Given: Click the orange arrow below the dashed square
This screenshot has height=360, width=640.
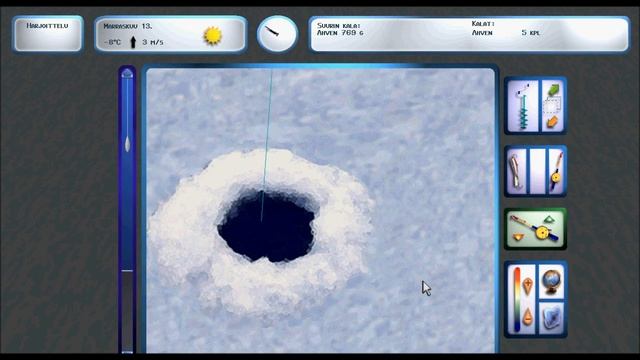Looking at the screenshot, I should [552, 121].
